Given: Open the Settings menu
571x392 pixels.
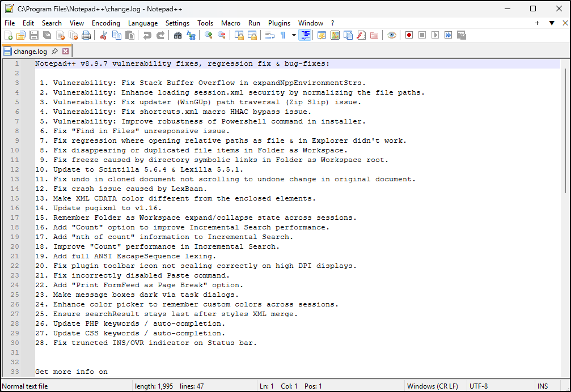Looking at the screenshot, I should click(x=177, y=23).
